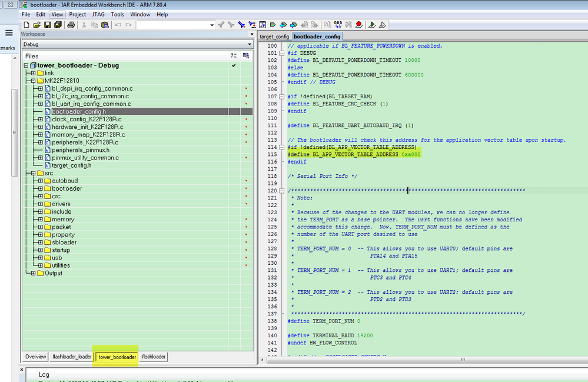
Task: Switch to the target_config editor tab
Action: [274, 36]
